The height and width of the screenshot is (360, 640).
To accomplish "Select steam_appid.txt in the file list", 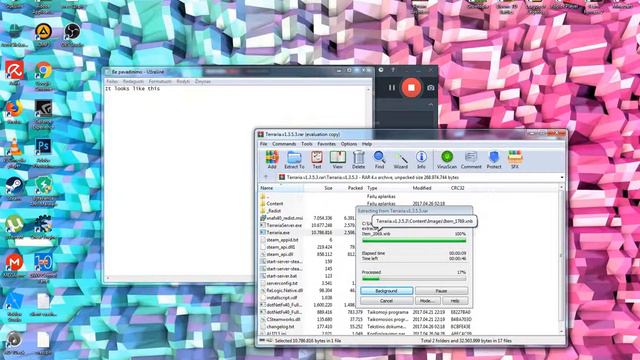I will (282, 240).
